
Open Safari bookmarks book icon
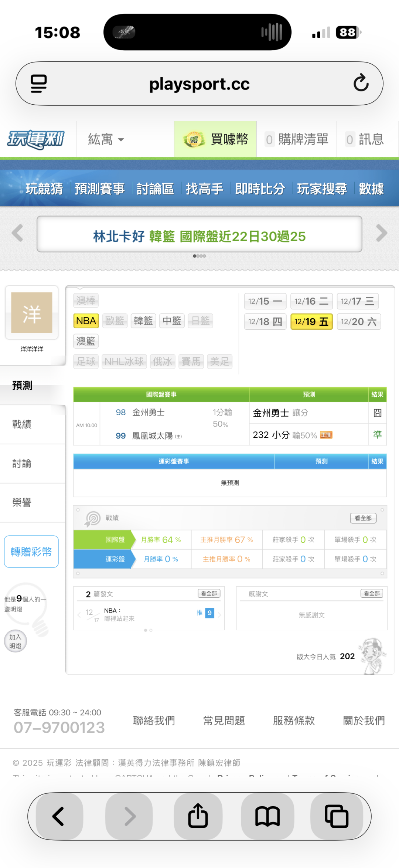pyautogui.click(x=267, y=816)
